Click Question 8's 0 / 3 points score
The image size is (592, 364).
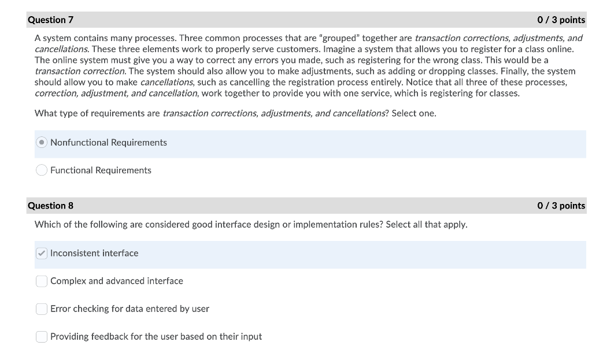(561, 206)
